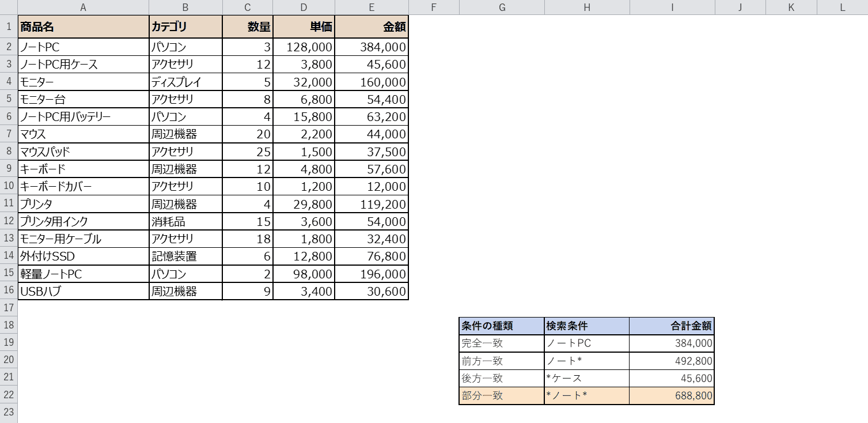Click the 条件の種類 header cell

[501, 326]
